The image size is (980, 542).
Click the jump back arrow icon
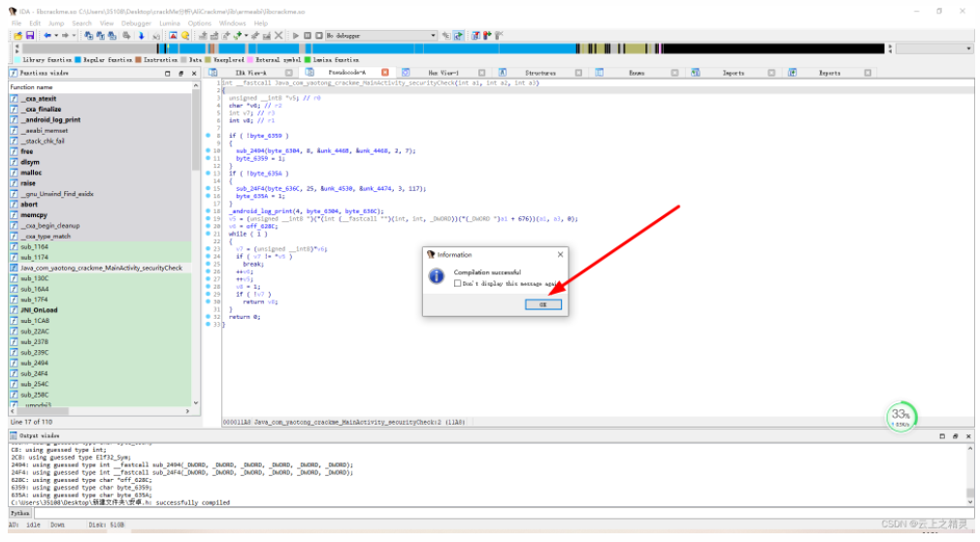(47, 36)
